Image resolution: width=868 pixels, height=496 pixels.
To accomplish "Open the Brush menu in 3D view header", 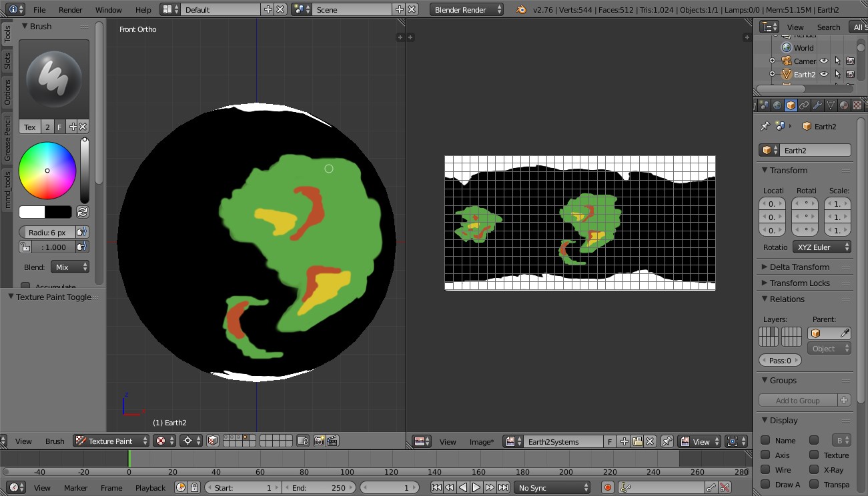I will pyautogui.click(x=55, y=441).
